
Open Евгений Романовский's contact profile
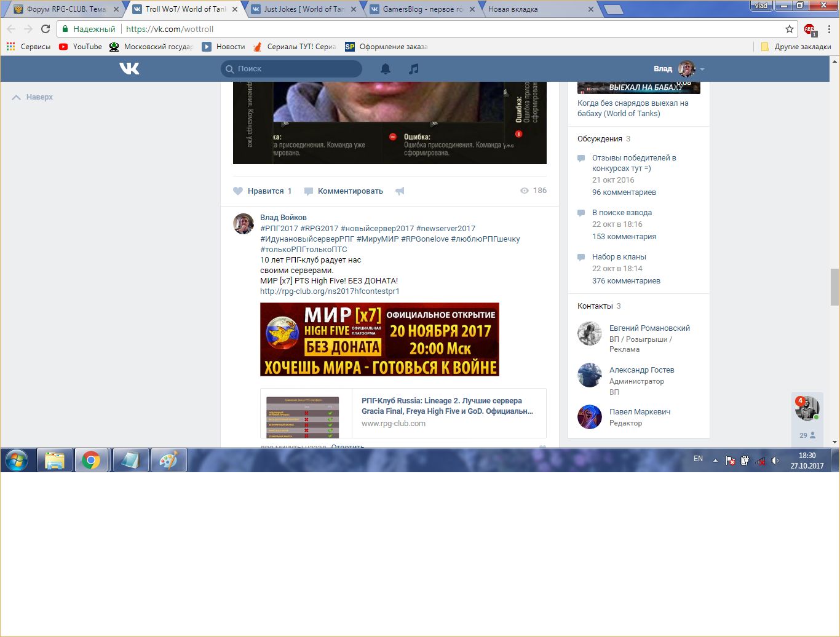tap(649, 328)
